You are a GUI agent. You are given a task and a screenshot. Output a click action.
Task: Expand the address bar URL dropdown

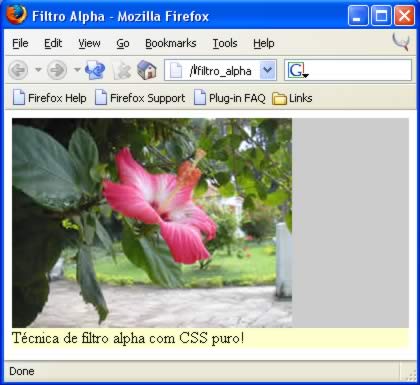[x=268, y=70]
